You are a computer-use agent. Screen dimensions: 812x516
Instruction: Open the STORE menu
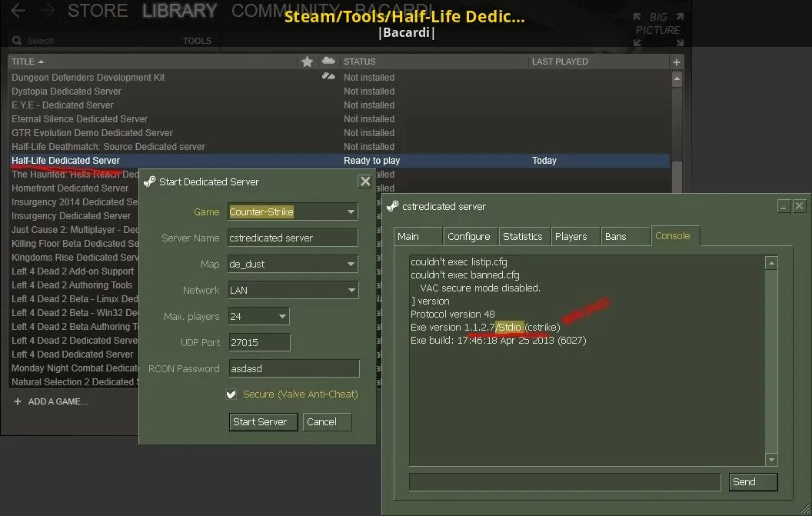(98, 11)
